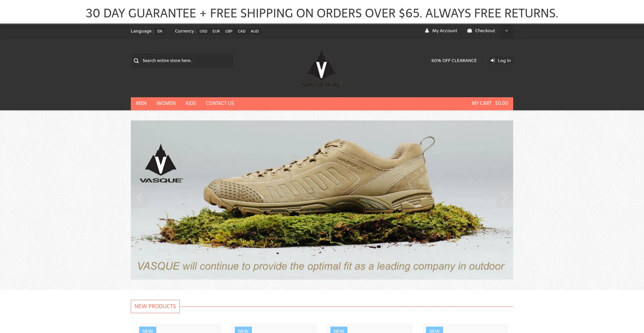
Task: Expand the MY CART $0.00 panel
Action: tap(490, 103)
